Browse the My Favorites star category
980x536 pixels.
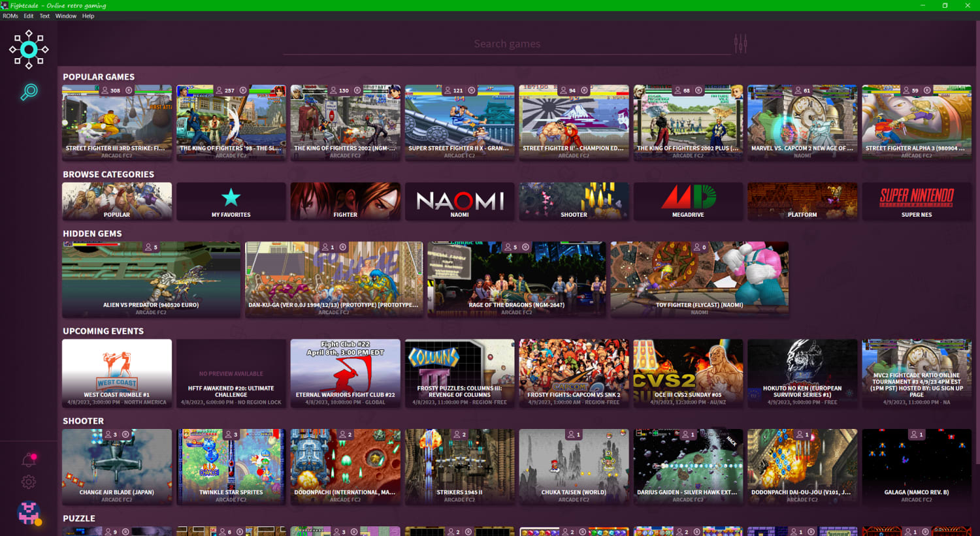click(x=231, y=201)
